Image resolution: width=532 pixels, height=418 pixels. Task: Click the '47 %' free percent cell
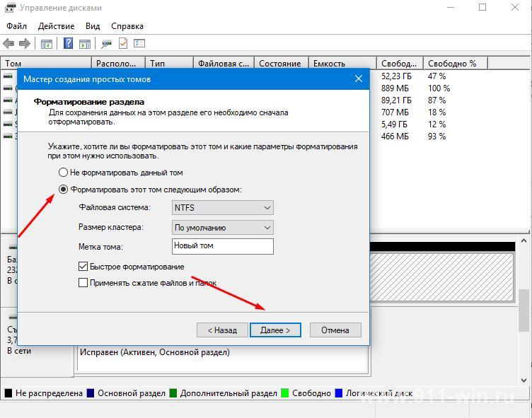(437, 76)
